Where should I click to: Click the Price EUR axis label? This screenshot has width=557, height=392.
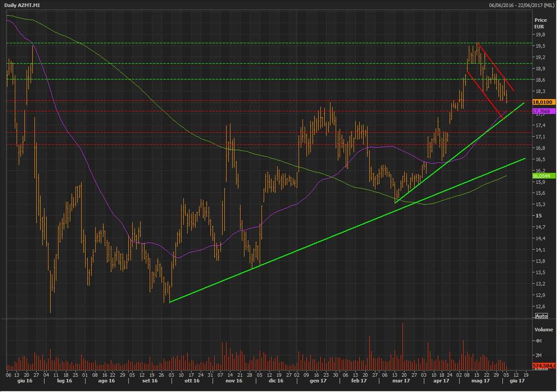540,23
